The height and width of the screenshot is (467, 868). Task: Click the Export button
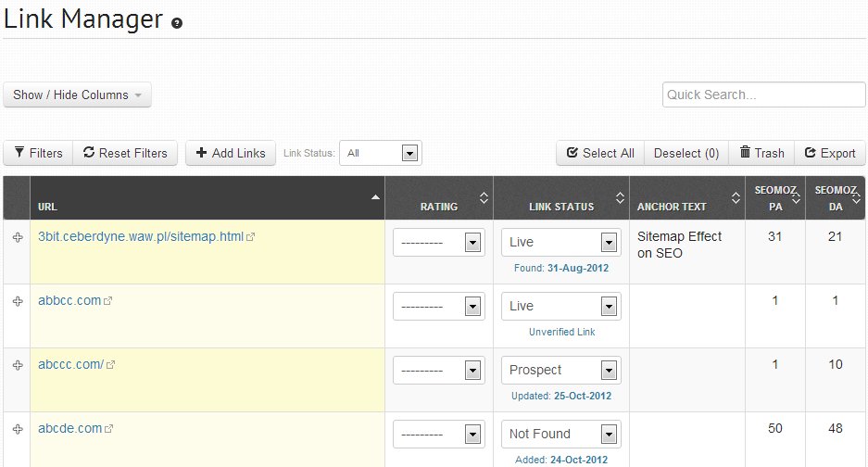click(x=829, y=154)
